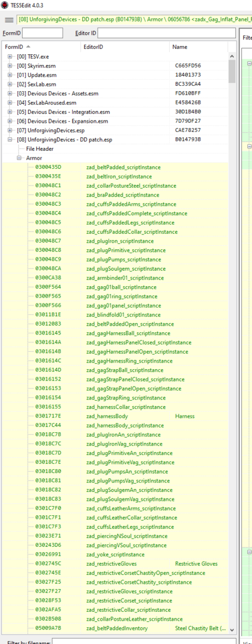Expand the [04] SexLabAroused.esm node
This screenshot has height=644, width=252.
tap(10, 103)
